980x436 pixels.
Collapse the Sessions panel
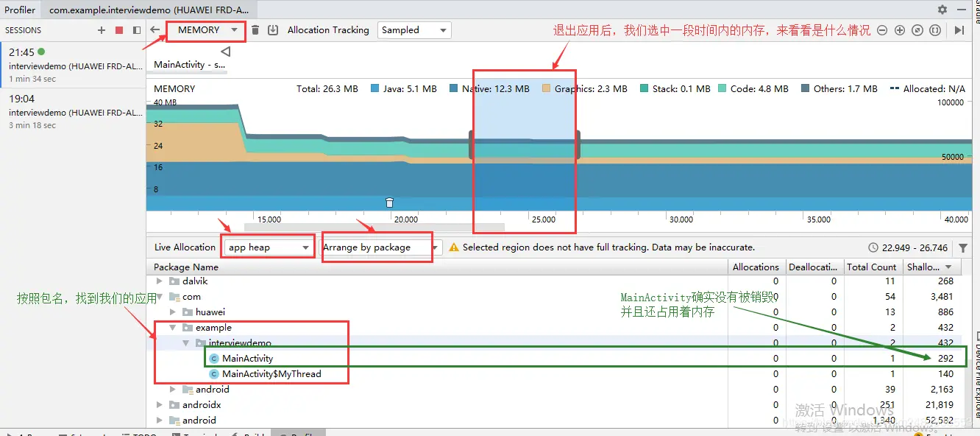[137, 30]
